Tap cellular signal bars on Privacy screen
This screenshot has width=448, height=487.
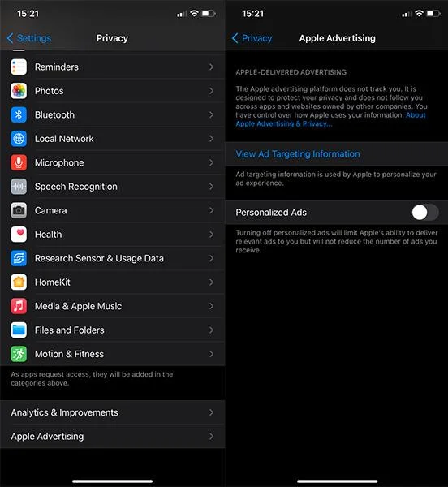[x=182, y=14]
